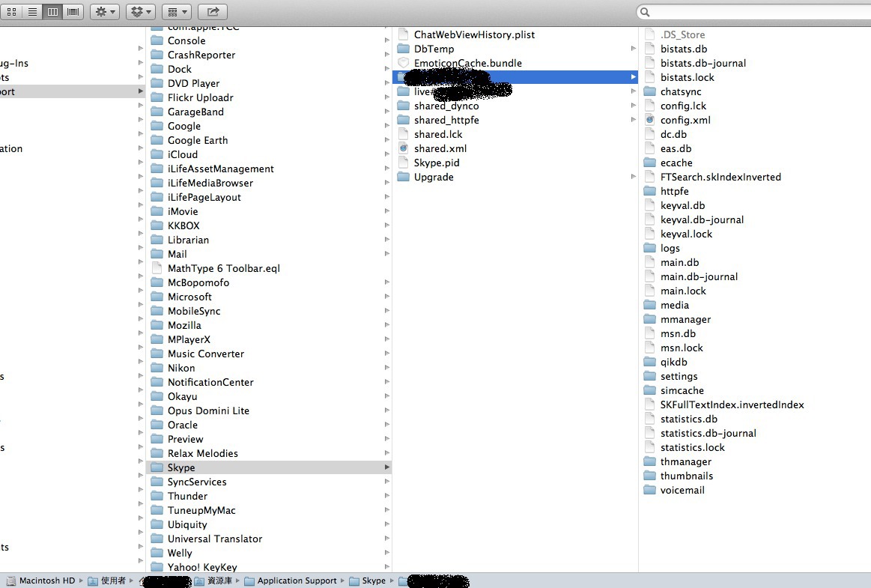Click the Finder search field
This screenshot has height=588, width=871.
(x=756, y=12)
